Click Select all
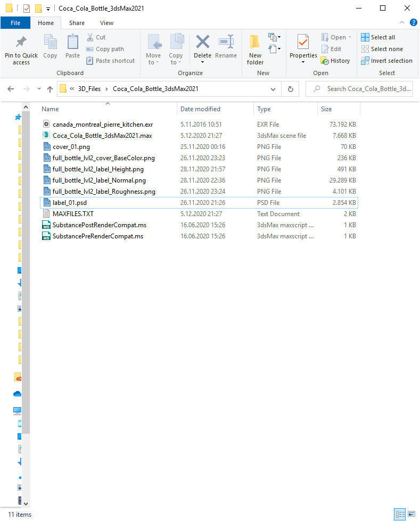 tap(378, 37)
